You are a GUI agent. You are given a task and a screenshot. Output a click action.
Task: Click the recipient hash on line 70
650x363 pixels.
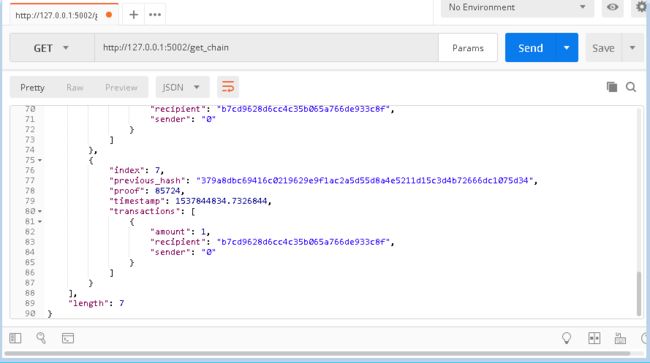click(303, 109)
